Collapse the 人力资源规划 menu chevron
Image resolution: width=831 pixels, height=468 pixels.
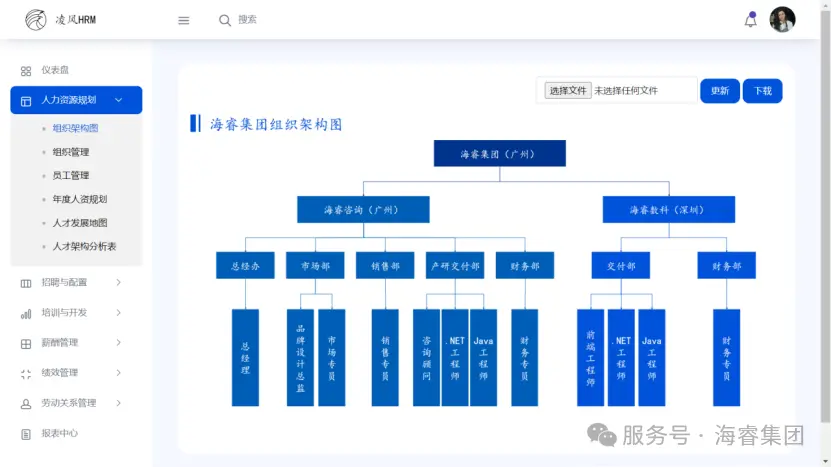pyautogui.click(x=119, y=100)
